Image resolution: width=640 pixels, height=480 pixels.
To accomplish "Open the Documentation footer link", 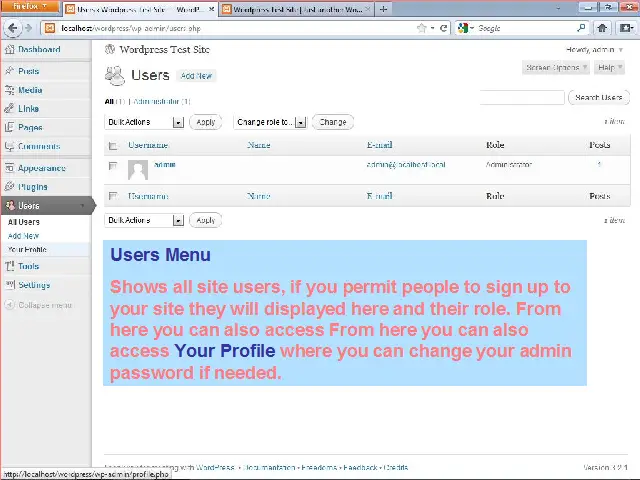I will (269, 467).
